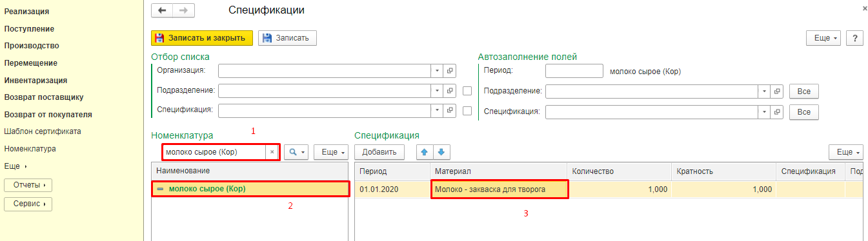The height and width of the screenshot is (241, 868).
Task: Expand the filter Подразделение dropdown arrow
Action: click(x=437, y=91)
